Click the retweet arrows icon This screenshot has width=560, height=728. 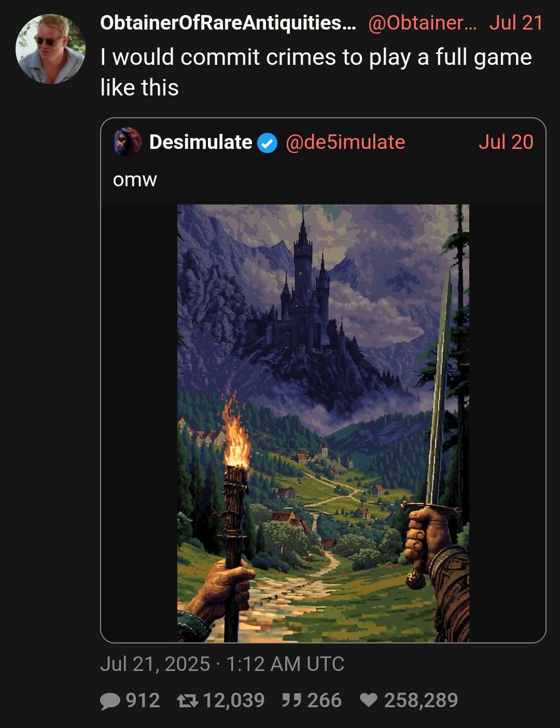point(187,701)
